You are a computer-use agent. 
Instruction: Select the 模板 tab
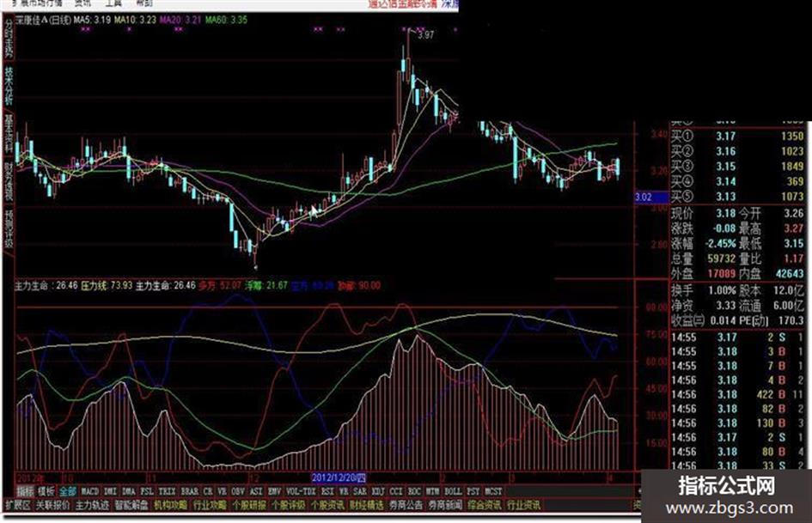[x=46, y=491]
